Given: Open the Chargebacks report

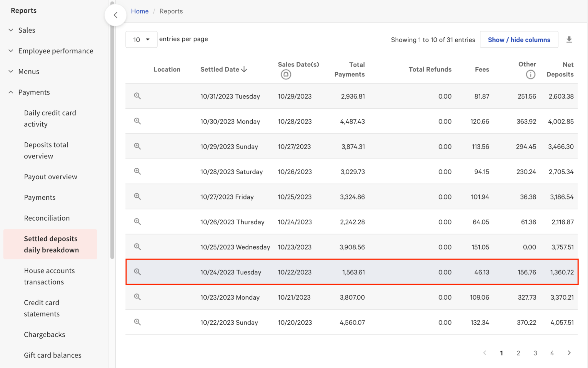Looking at the screenshot, I should pos(44,334).
